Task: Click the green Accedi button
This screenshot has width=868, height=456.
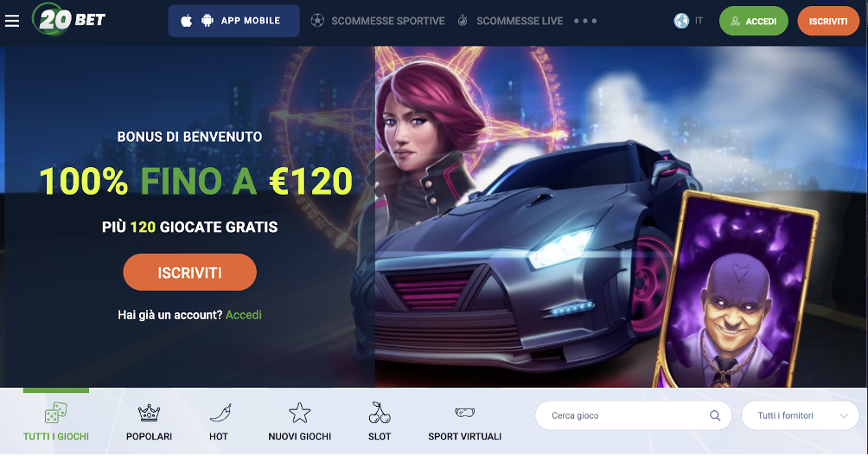Action: pos(753,21)
